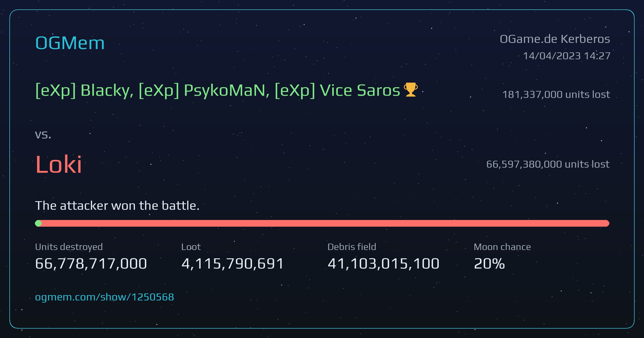This screenshot has height=338, width=644.
Task: Click the Moon chance label
Action: pyautogui.click(x=502, y=247)
